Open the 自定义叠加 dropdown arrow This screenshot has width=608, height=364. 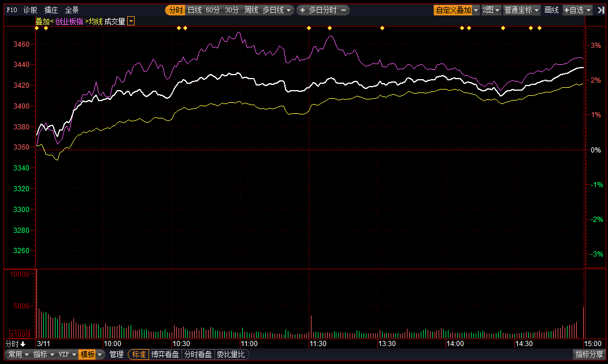tap(476, 10)
